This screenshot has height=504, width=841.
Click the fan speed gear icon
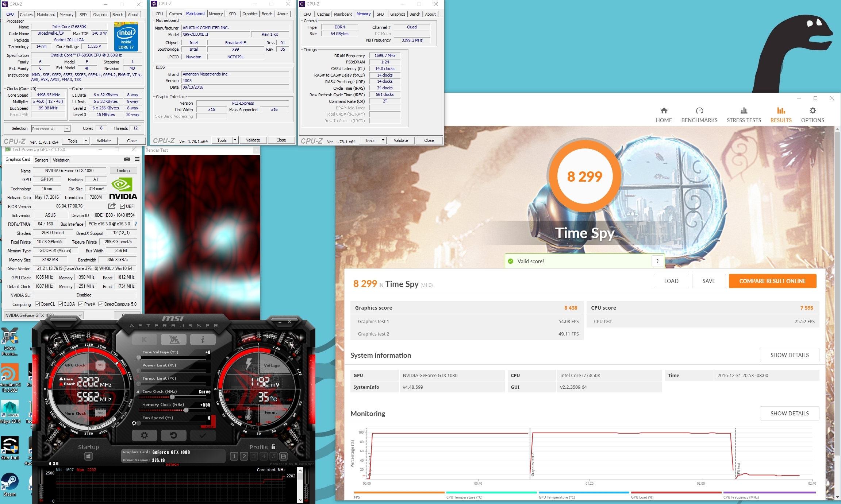tap(134, 423)
